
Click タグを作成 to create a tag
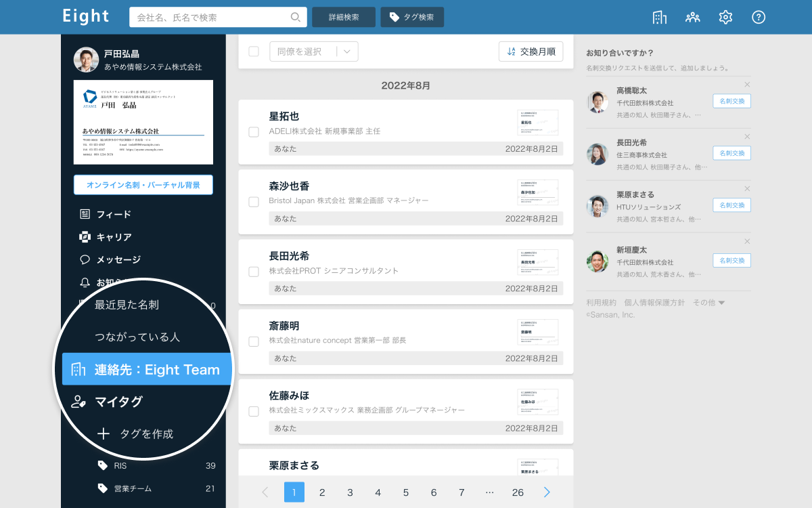click(146, 433)
